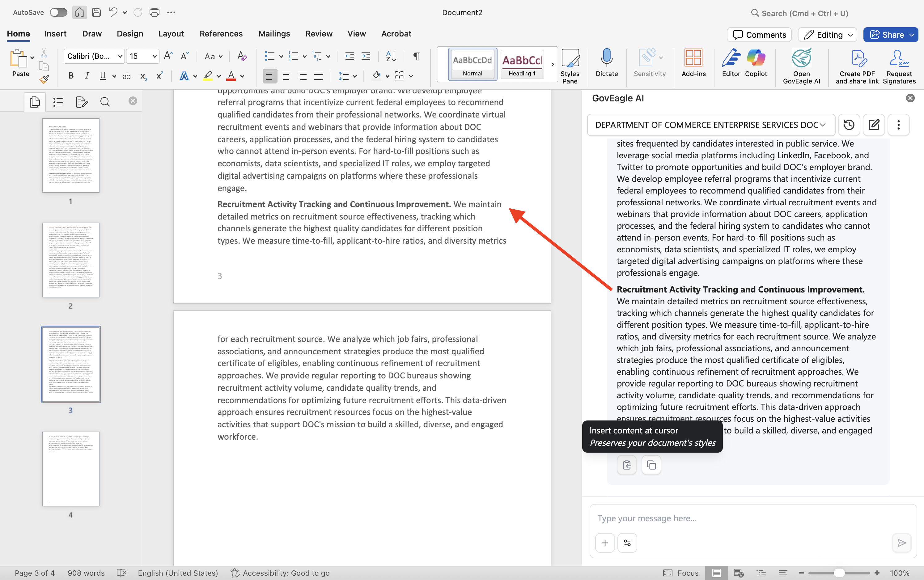Insert a numbered list
Viewport: 924px width, 580px height.
point(293,57)
